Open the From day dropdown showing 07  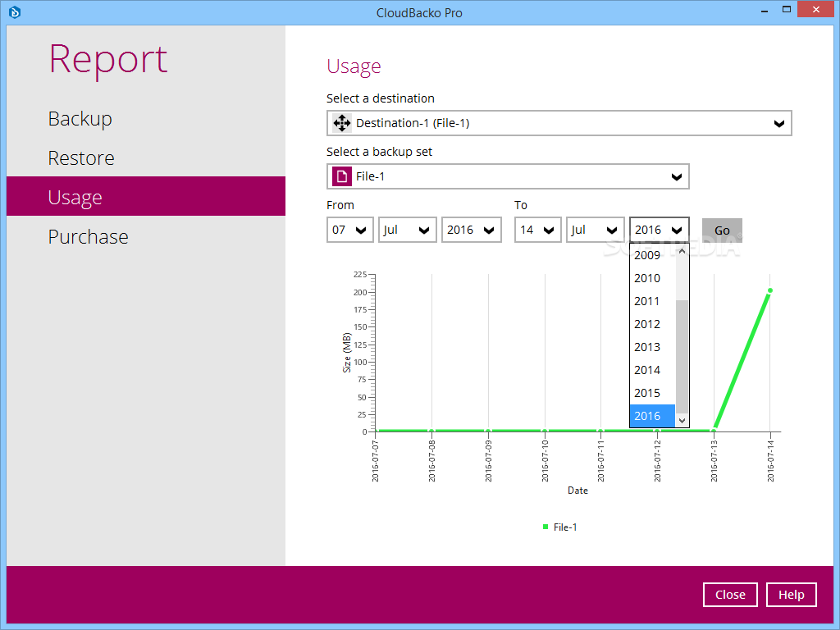tap(349, 230)
